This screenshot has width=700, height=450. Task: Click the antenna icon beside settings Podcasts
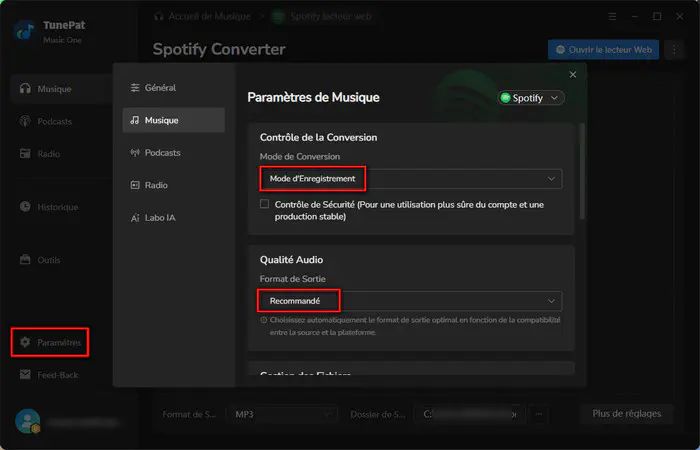135,153
